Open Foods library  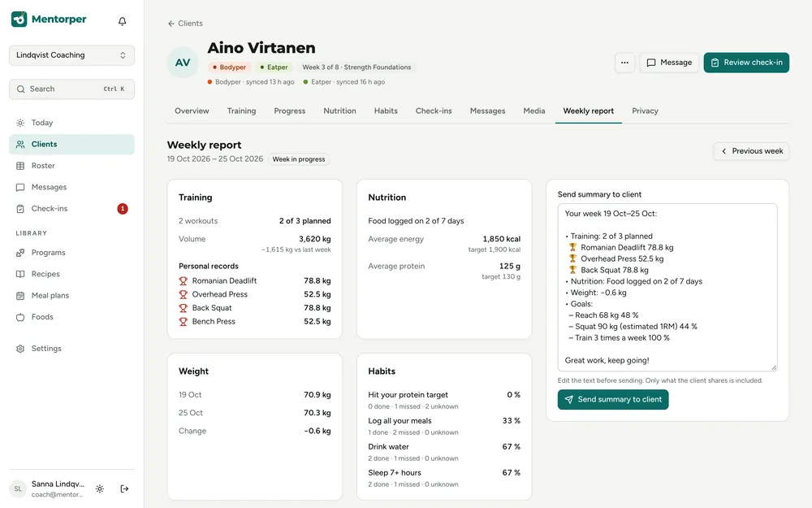(x=71, y=317)
